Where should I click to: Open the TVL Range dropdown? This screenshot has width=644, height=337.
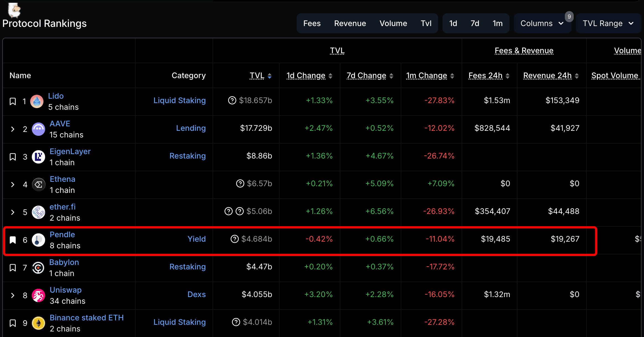tap(608, 23)
